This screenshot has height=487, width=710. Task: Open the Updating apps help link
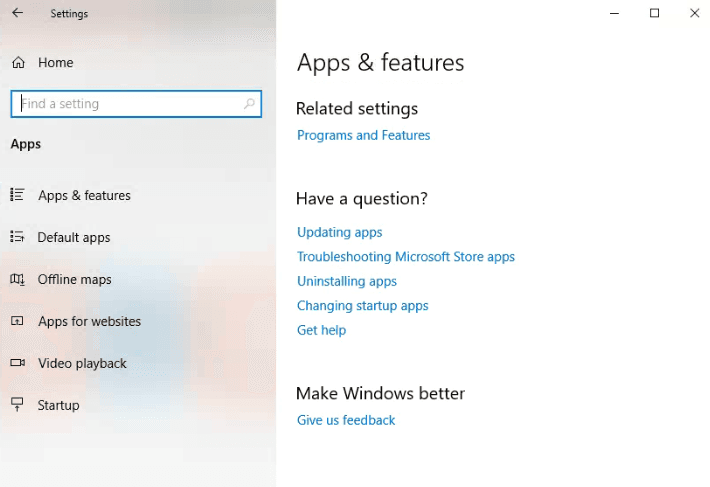[x=339, y=233]
